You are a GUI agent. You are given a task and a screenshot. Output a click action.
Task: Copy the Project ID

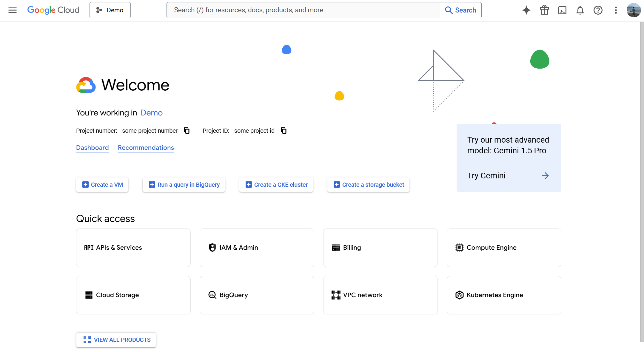click(x=283, y=130)
